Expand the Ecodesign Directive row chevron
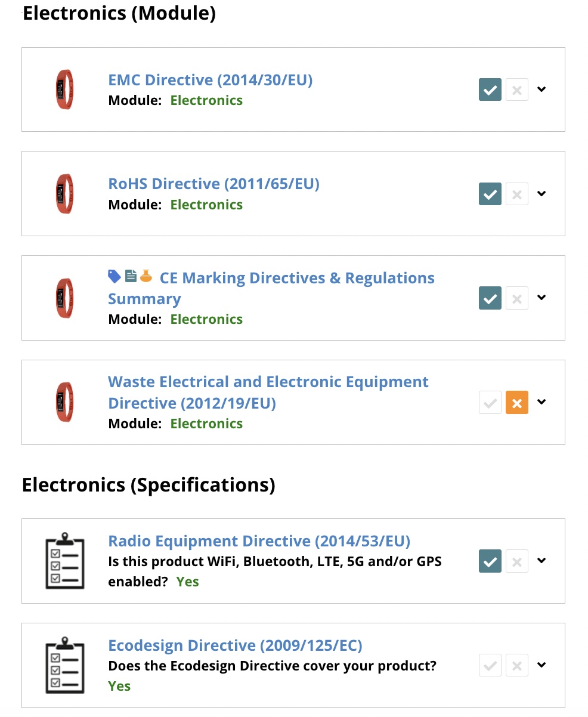The height and width of the screenshot is (717, 588). tap(541, 665)
